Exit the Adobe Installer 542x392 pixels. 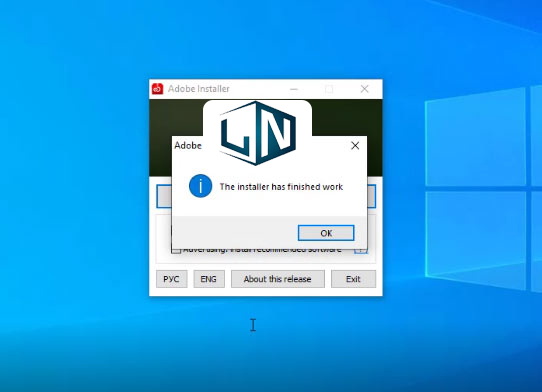pyautogui.click(x=353, y=279)
